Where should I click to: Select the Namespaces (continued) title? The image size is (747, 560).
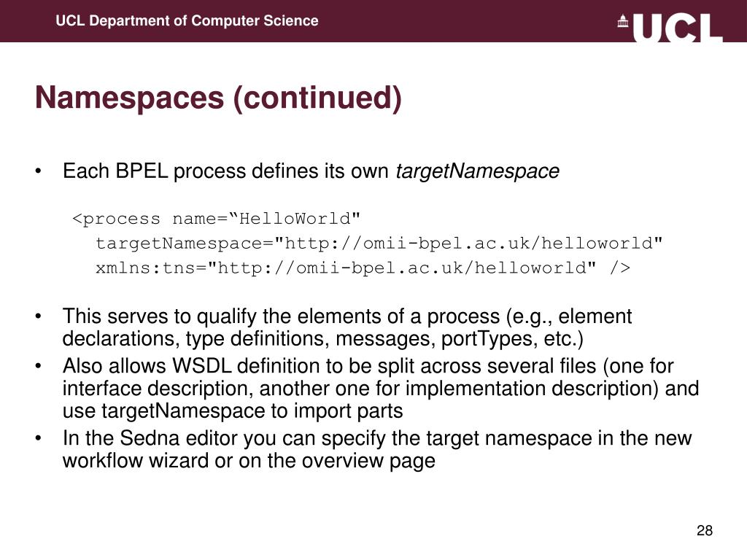click(x=218, y=97)
